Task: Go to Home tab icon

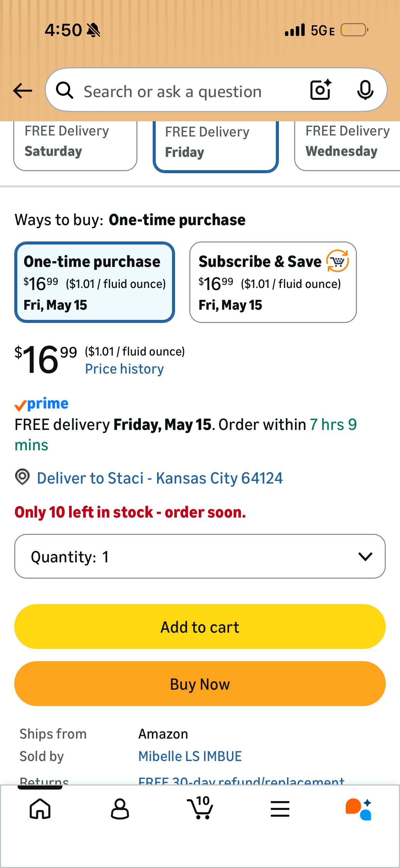Action: [x=40, y=809]
